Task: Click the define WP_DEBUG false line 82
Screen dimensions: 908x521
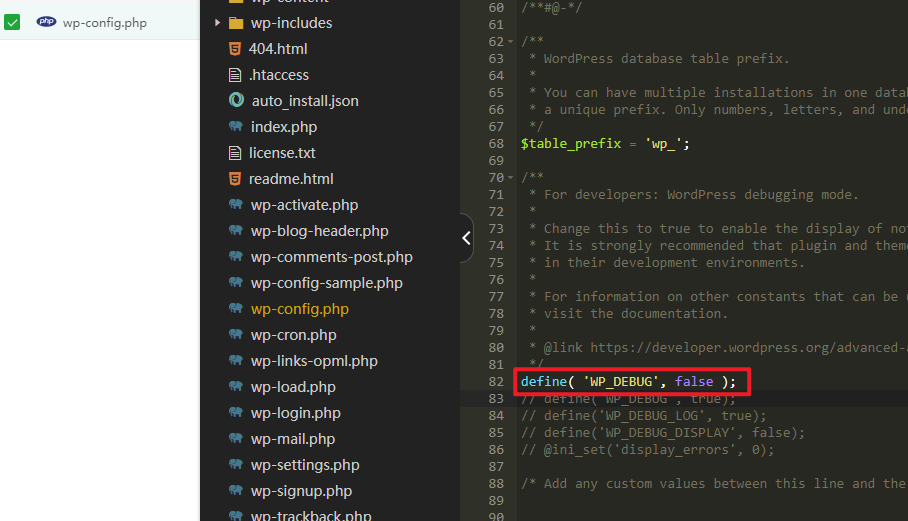Action: pos(628,381)
